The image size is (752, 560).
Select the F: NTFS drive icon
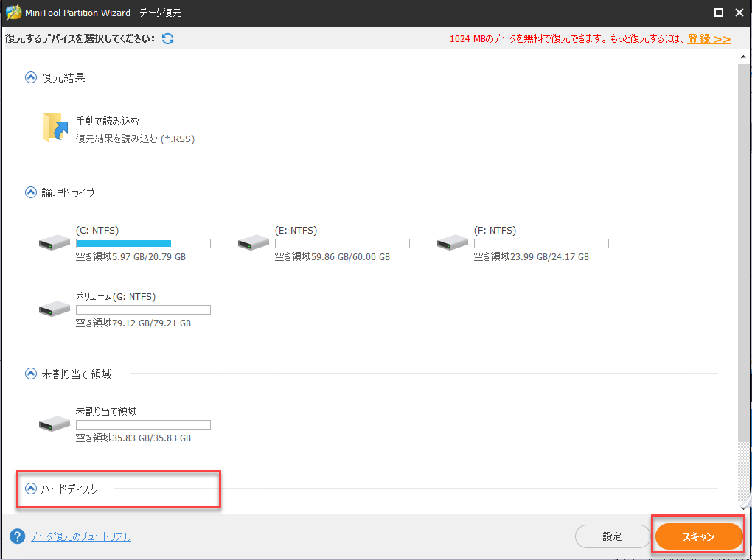coord(451,243)
